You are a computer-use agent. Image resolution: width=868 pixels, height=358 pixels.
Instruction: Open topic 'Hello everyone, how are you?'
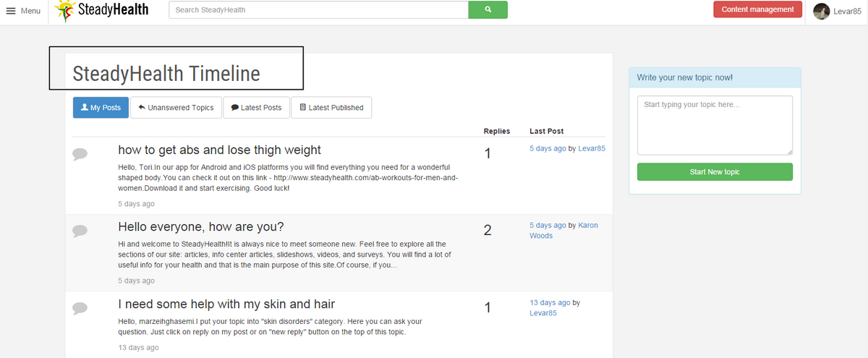201,226
